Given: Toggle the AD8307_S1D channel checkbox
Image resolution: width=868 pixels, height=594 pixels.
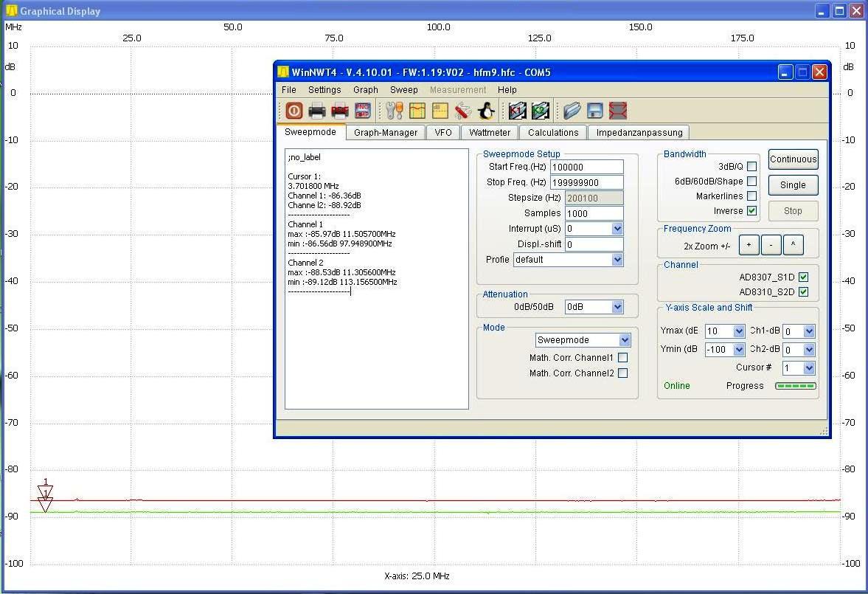Looking at the screenshot, I should pos(803,277).
